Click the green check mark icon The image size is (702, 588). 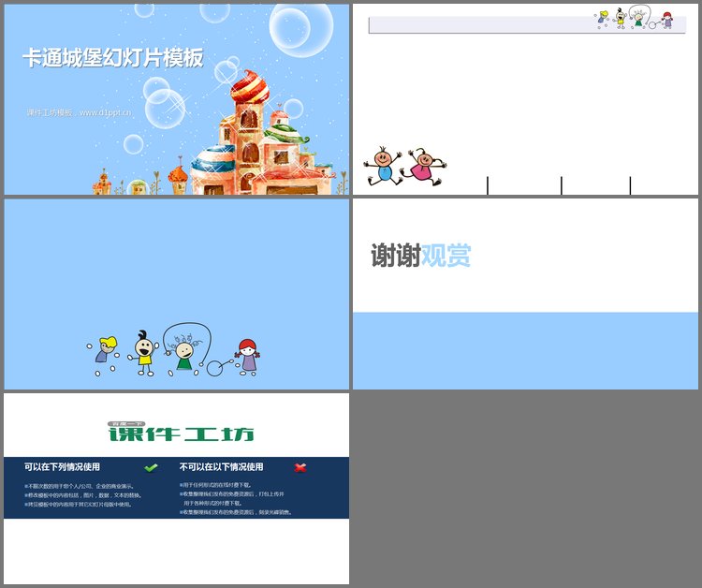coord(151,467)
